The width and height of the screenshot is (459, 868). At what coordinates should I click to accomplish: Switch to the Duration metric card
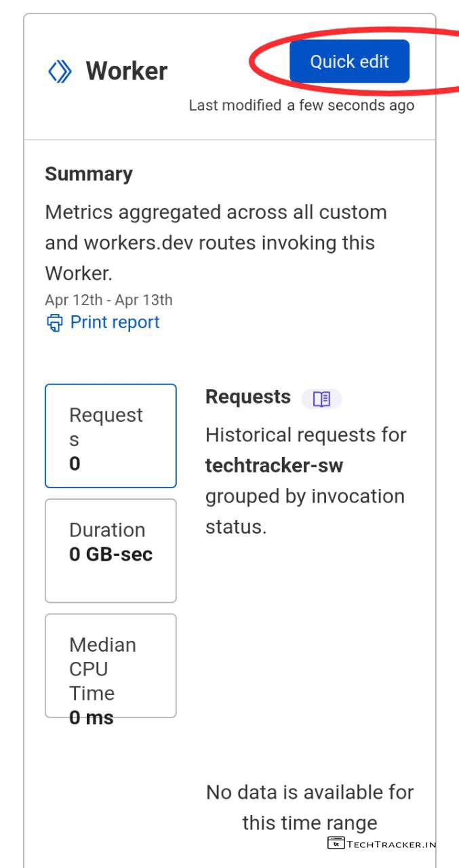coord(111,550)
